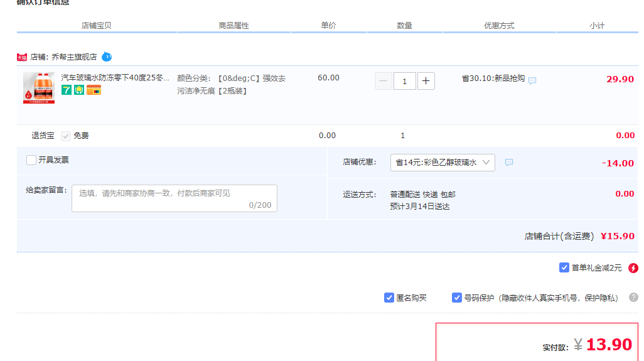Click the glass cleaner product thumbnail

[39, 88]
